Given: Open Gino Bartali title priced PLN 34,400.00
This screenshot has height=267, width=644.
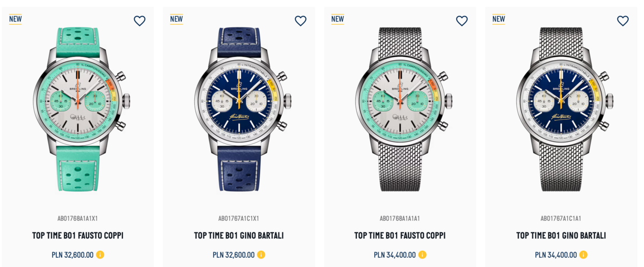Looking at the screenshot, I should [x=561, y=236].
